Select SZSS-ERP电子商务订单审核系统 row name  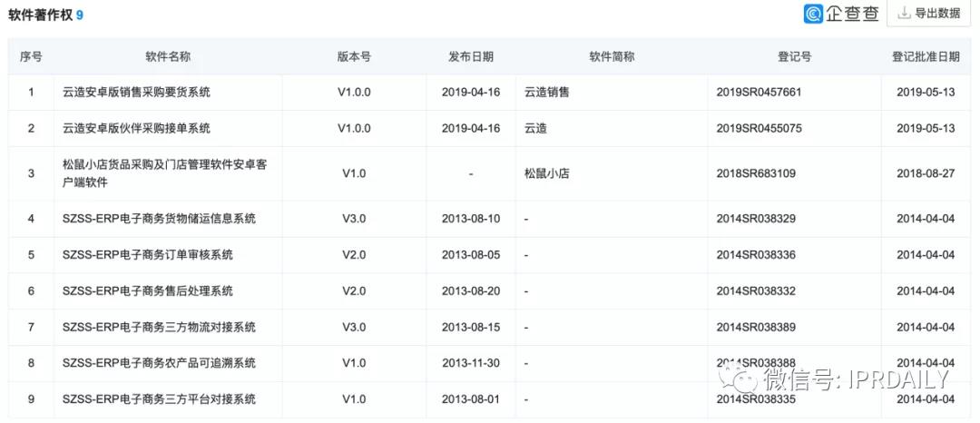tap(148, 255)
